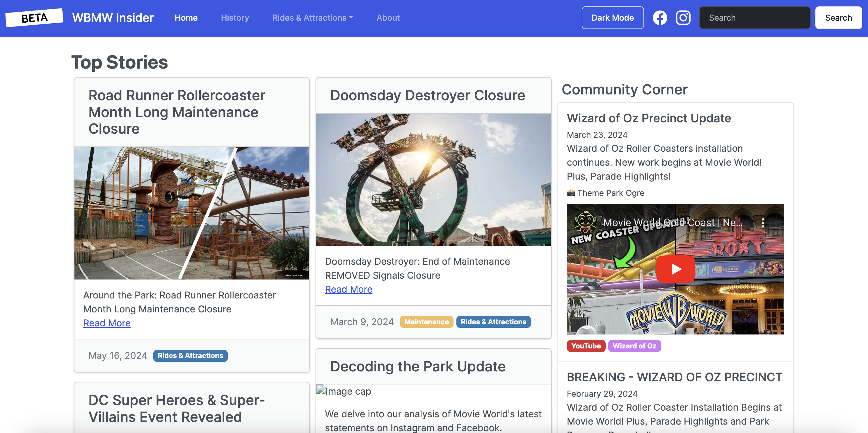Screen dimensions: 868x433
Task: Click the May 16, 2024 date
Action: 118,356
